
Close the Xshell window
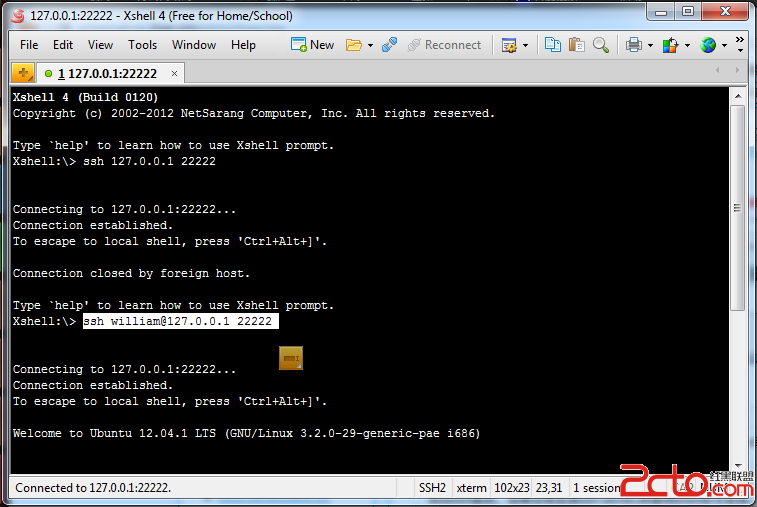(x=725, y=12)
